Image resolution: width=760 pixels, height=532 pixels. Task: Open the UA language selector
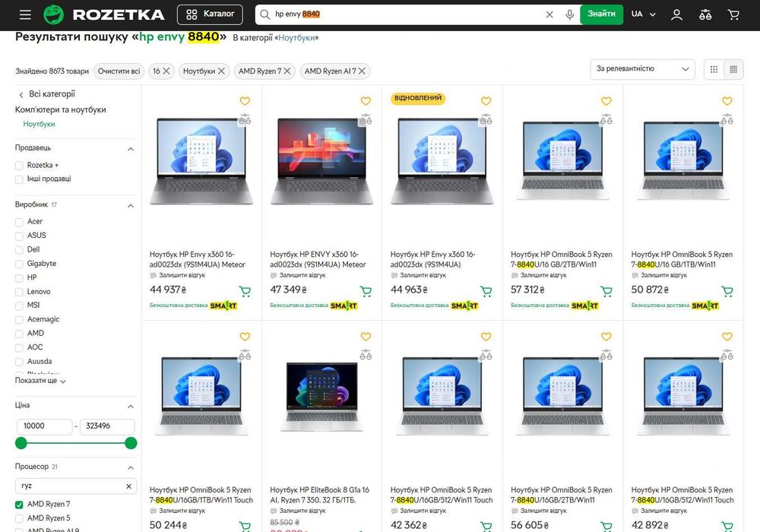tap(643, 14)
